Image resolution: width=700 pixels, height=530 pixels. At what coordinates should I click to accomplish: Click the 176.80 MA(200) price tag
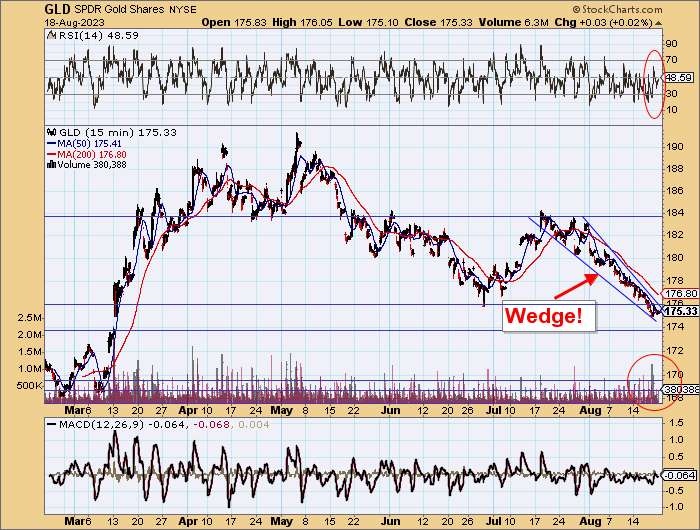pyautogui.click(x=681, y=293)
